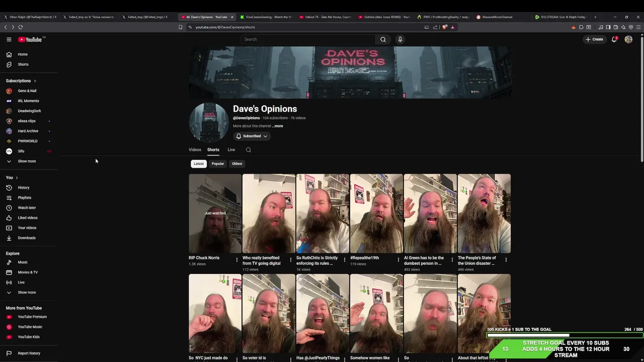Switch to Fallout 76 browser tab
The width and height of the screenshot is (644, 362).
[325, 17]
